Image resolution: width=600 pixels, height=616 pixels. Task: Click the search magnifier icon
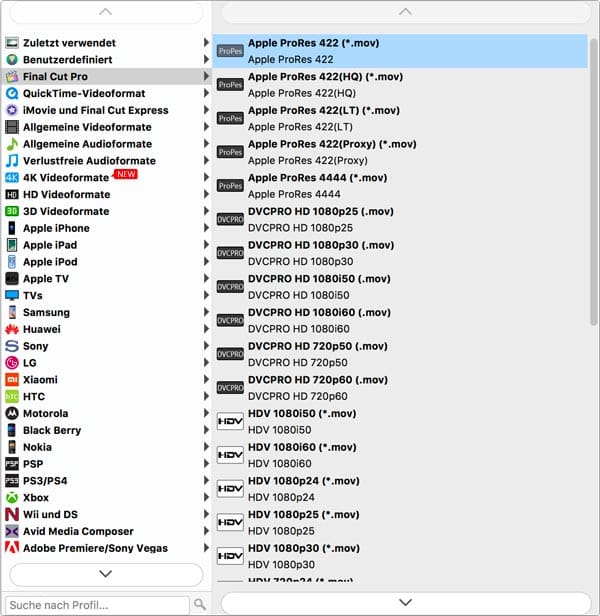click(200, 604)
